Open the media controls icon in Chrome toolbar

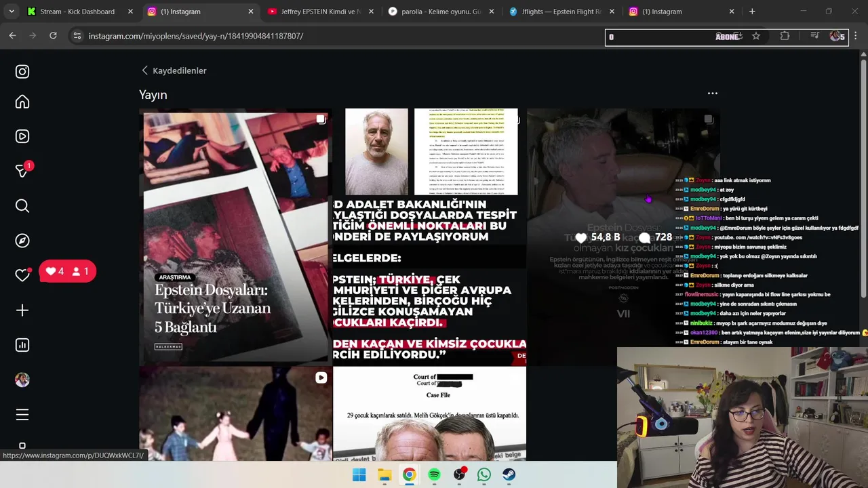point(814,36)
